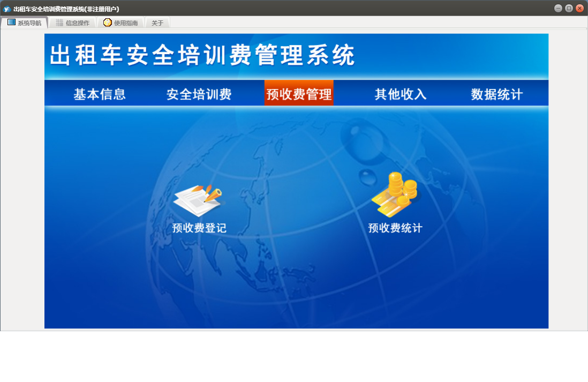588x382 pixels.
Task: Minimize the application window
Action: coord(558,8)
